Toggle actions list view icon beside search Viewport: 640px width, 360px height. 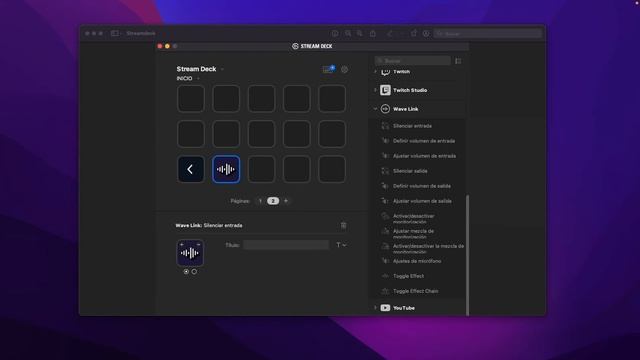pyautogui.click(x=458, y=61)
